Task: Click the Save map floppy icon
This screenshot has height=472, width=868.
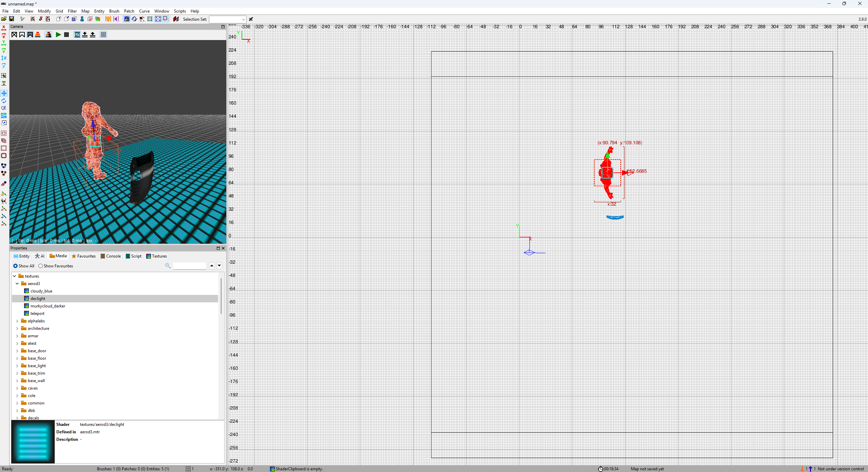Action: (x=12, y=19)
